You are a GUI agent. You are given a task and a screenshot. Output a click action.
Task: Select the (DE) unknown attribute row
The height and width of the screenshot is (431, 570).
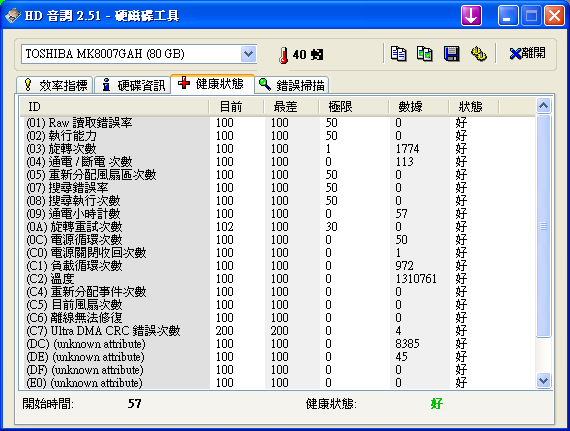(277, 357)
